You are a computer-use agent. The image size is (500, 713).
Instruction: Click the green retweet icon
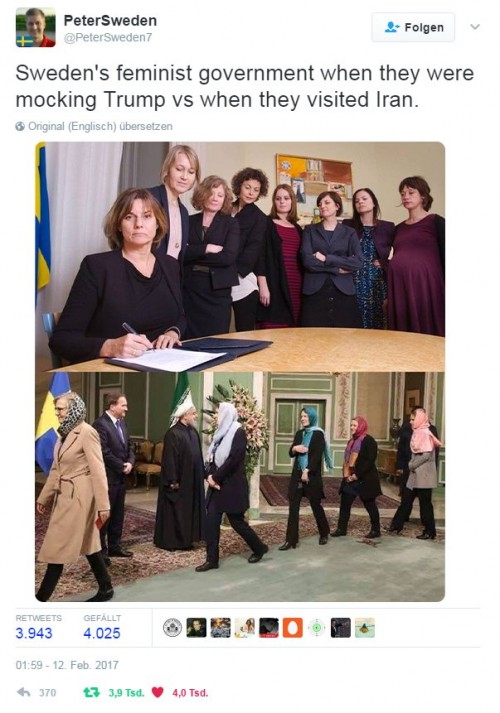coord(91,693)
